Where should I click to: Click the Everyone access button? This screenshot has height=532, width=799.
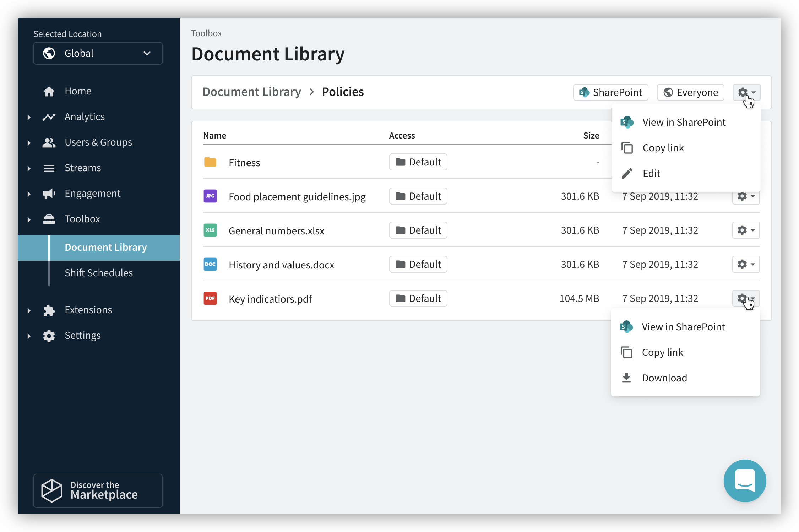[690, 92]
